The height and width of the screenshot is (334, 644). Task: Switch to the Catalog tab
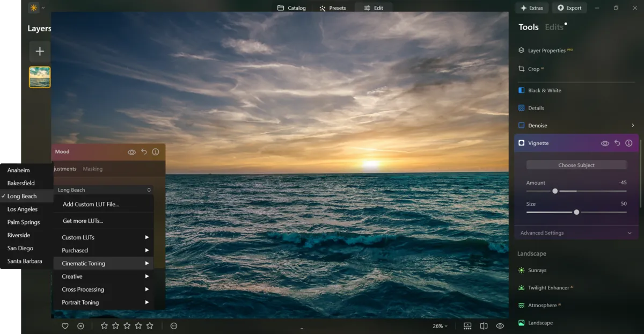click(x=291, y=8)
